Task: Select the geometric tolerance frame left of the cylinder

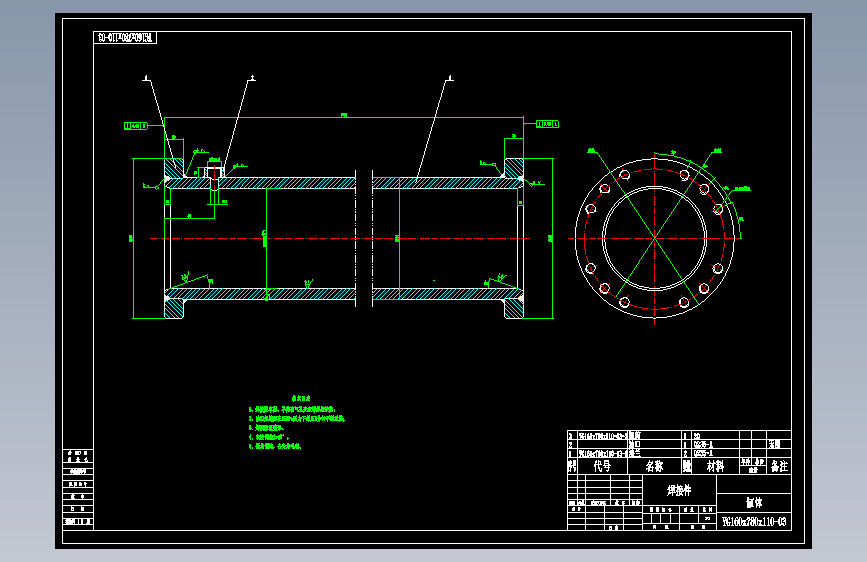Action: 136,126
